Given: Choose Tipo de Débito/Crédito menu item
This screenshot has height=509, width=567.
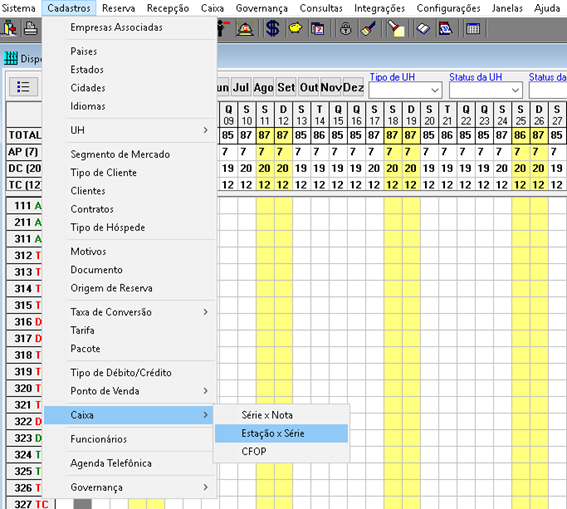Looking at the screenshot, I should [129, 373].
